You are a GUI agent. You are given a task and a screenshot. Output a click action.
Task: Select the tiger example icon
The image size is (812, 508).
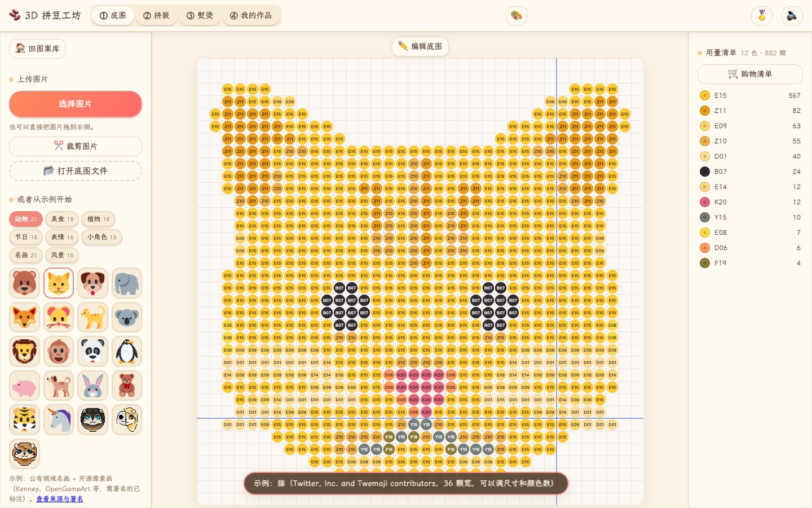24,419
